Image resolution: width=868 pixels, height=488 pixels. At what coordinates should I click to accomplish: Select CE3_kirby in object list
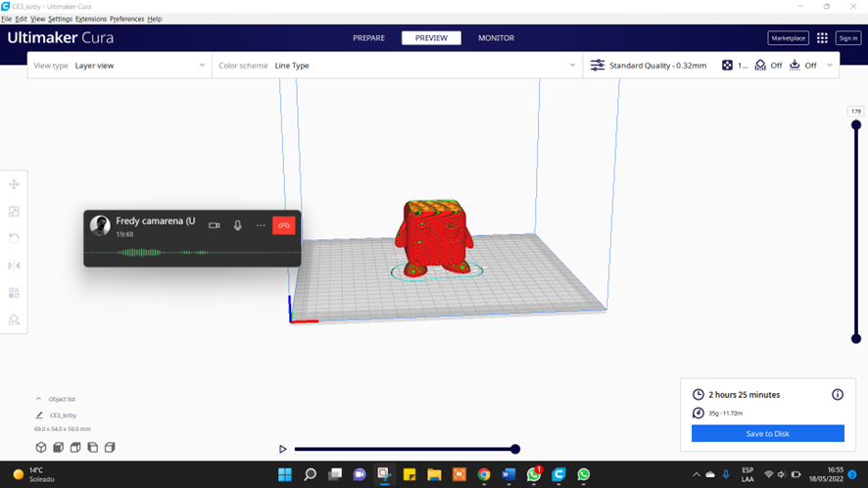pos(63,415)
